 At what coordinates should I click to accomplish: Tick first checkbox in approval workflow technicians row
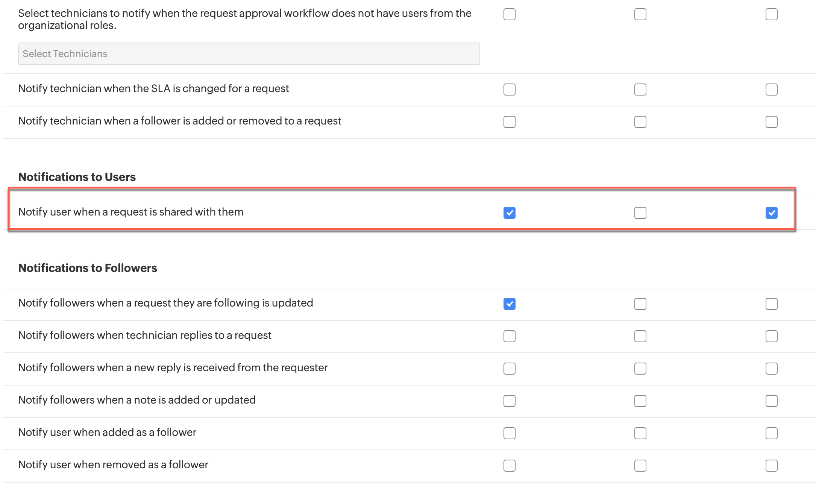[x=509, y=14]
